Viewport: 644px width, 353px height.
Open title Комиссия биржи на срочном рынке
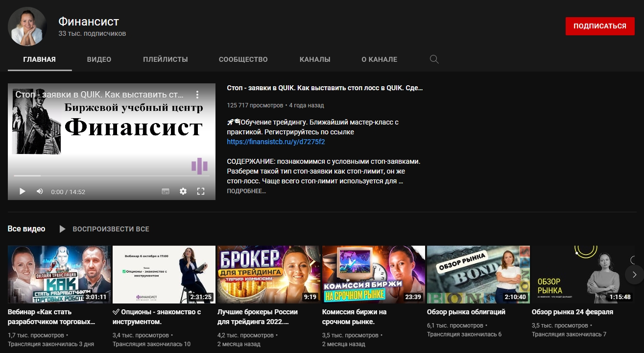click(355, 317)
